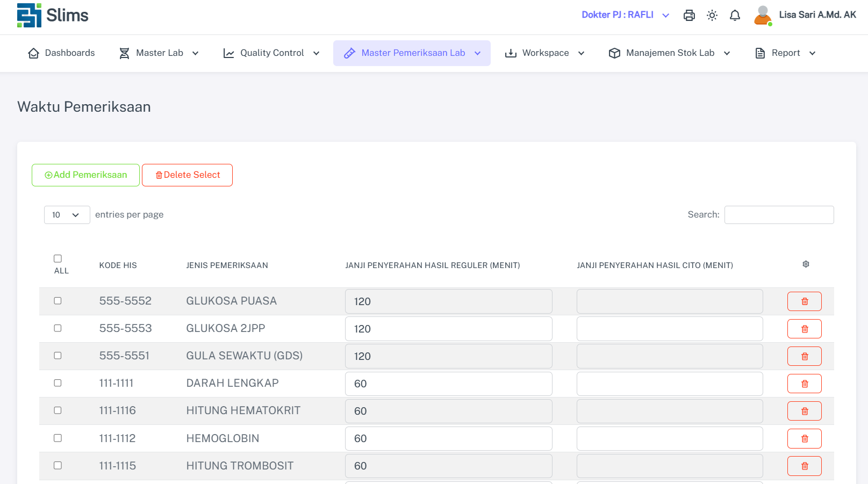
Task: Check the ALL select checkbox
Action: (x=58, y=258)
